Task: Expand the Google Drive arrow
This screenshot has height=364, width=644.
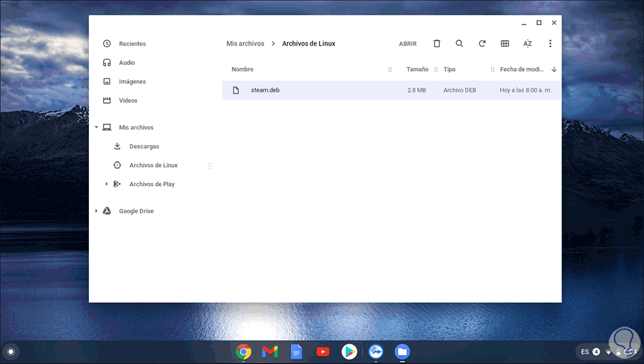Action: tap(97, 211)
